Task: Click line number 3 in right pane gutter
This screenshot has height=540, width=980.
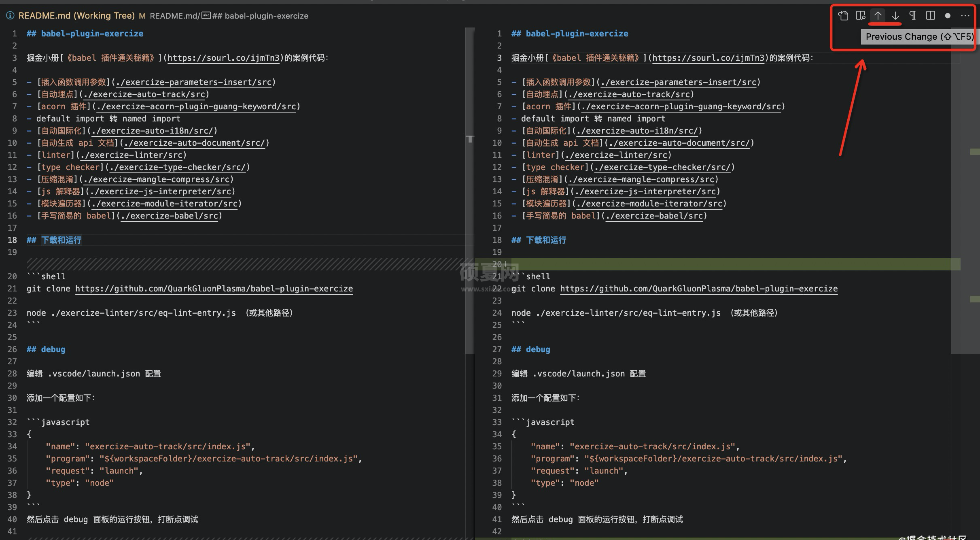Action: [499, 58]
